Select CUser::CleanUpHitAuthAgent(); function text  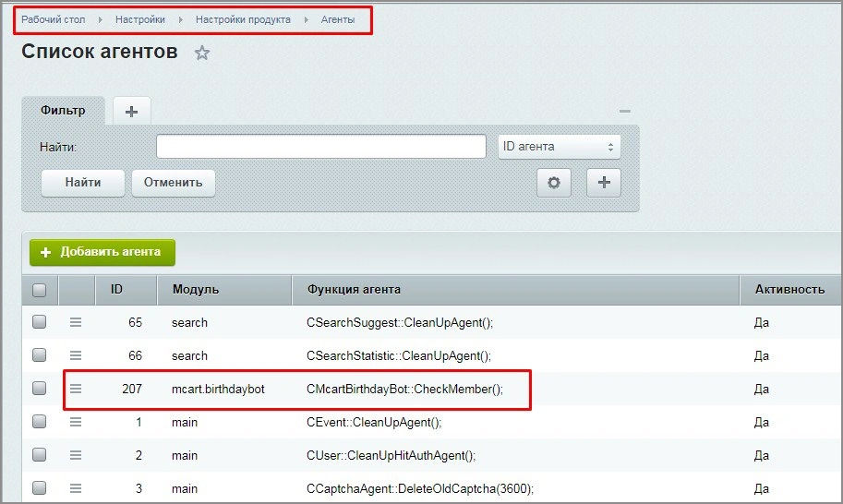(391, 456)
